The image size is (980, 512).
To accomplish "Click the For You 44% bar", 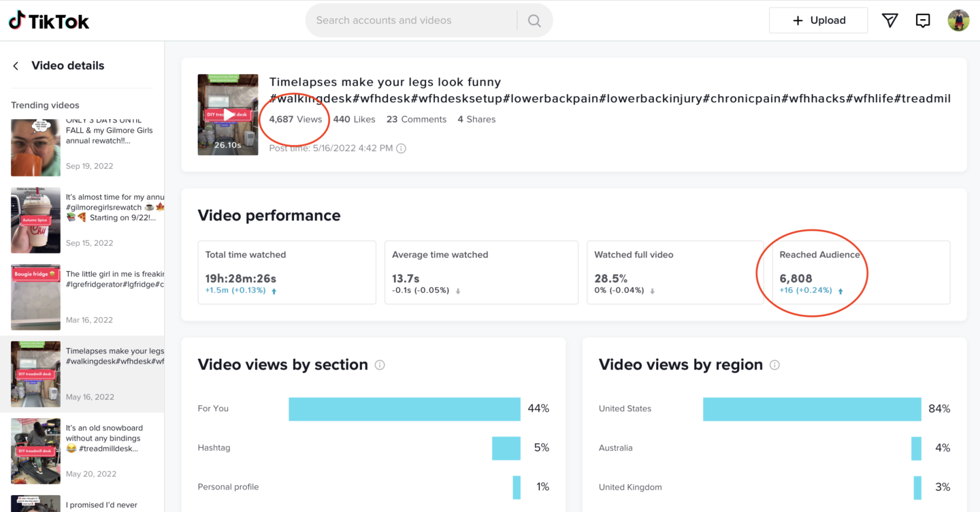I will (404, 409).
